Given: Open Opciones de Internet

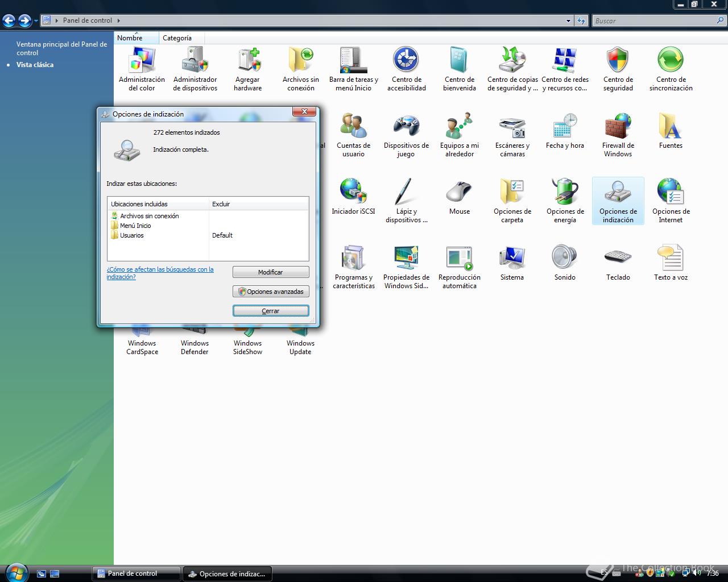Looking at the screenshot, I should [x=671, y=201].
